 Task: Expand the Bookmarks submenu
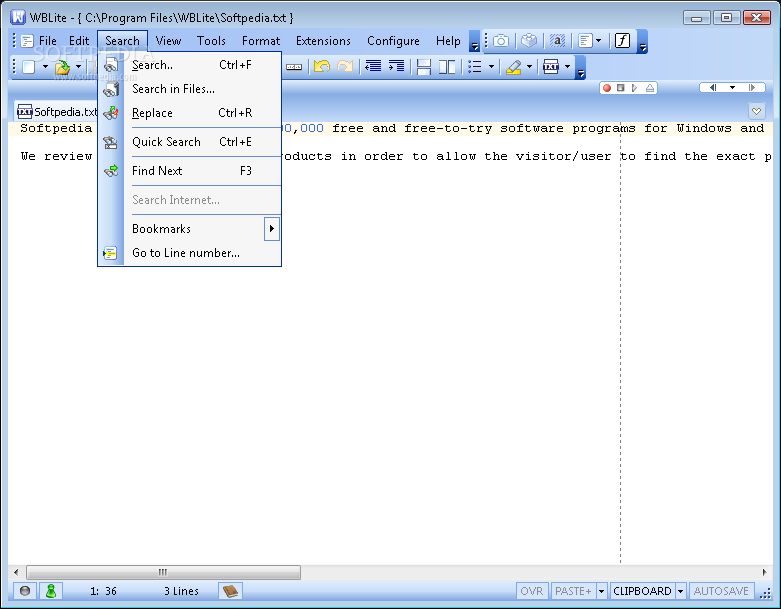tap(271, 229)
